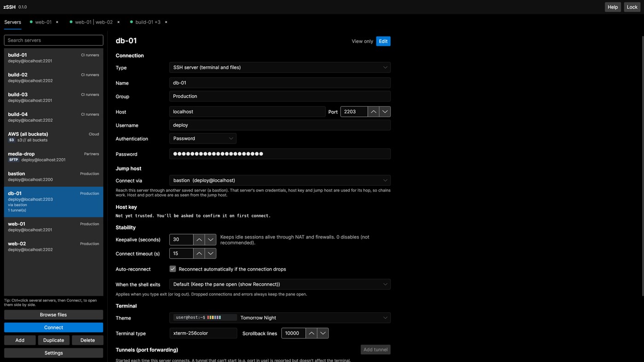Duplicate the selected server
644x362 pixels.
coord(53,340)
